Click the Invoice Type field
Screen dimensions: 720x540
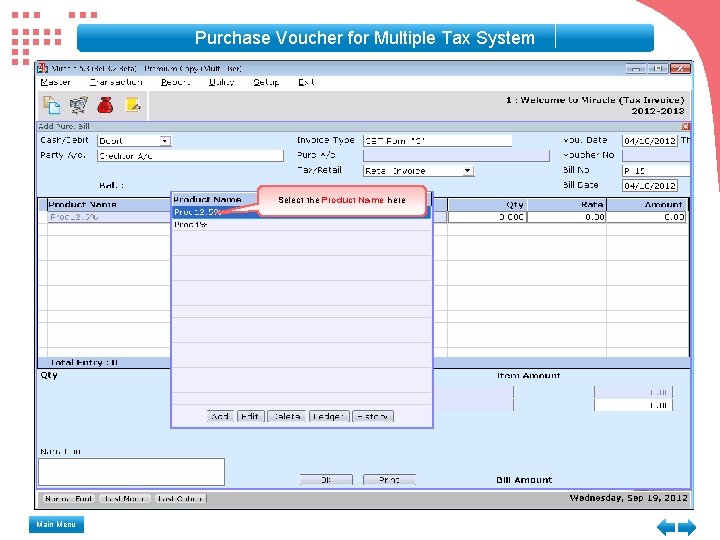coord(437,141)
